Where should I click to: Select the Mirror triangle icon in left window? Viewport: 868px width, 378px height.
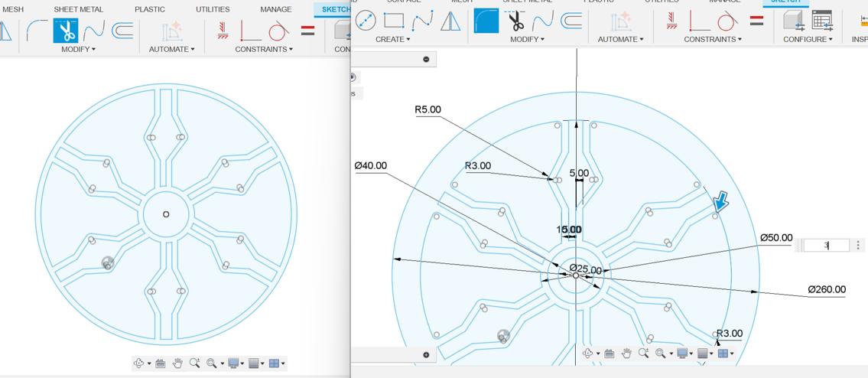[5, 31]
